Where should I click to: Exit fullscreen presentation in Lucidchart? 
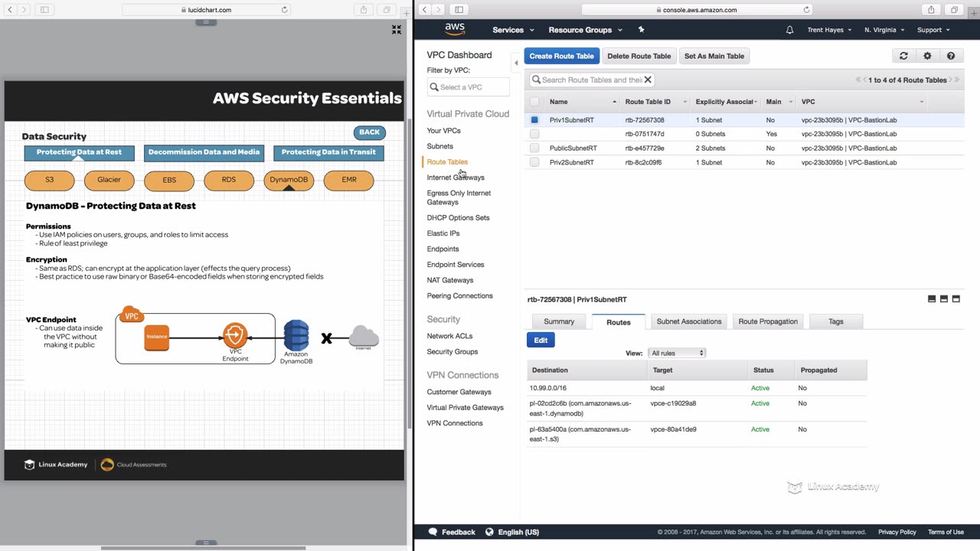[x=396, y=29]
